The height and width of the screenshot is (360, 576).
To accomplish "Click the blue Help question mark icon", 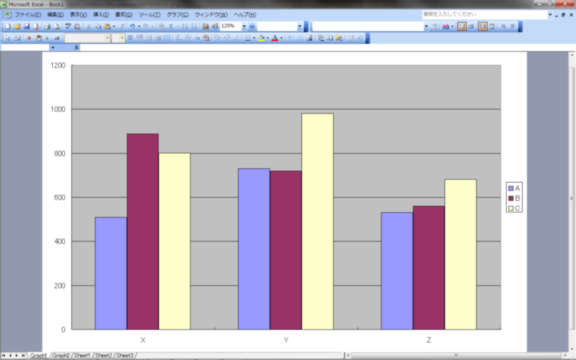I will pyautogui.click(x=252, y=26).
